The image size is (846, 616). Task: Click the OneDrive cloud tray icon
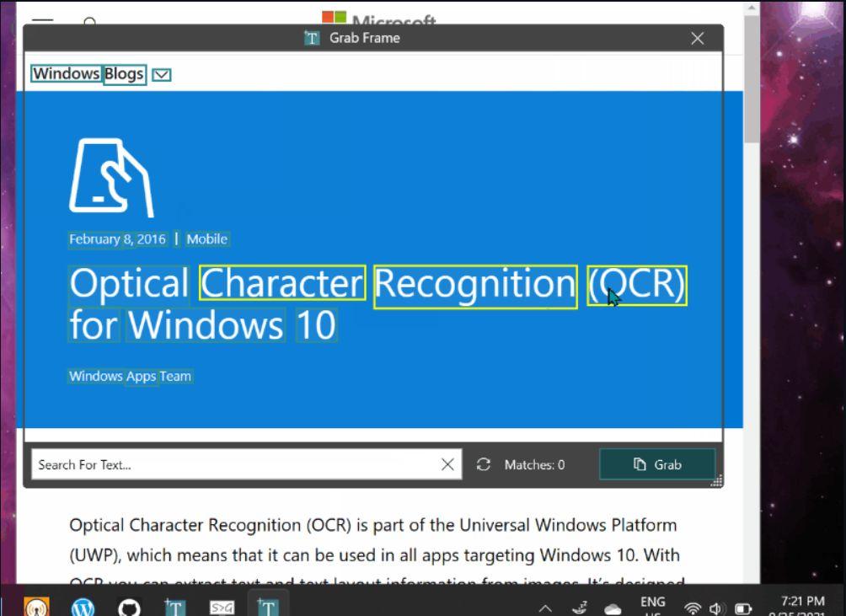pyautogui.click(x=613, y=609)
